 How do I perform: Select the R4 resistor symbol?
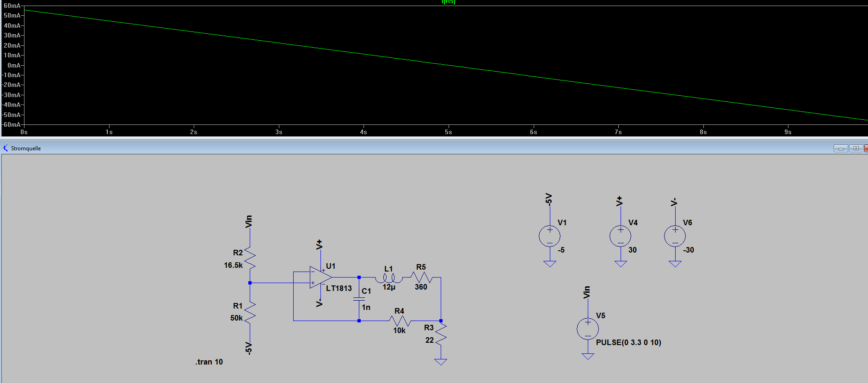400,321
